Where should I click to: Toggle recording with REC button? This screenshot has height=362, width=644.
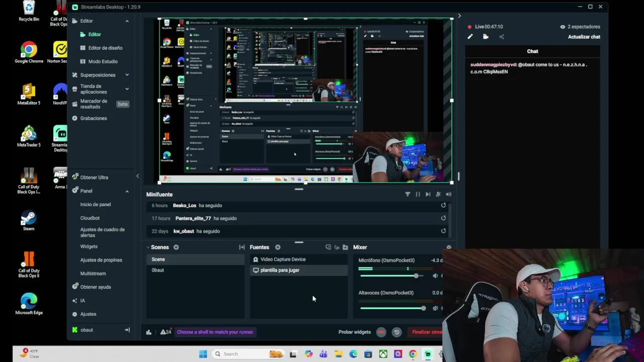tap(381, 332)
